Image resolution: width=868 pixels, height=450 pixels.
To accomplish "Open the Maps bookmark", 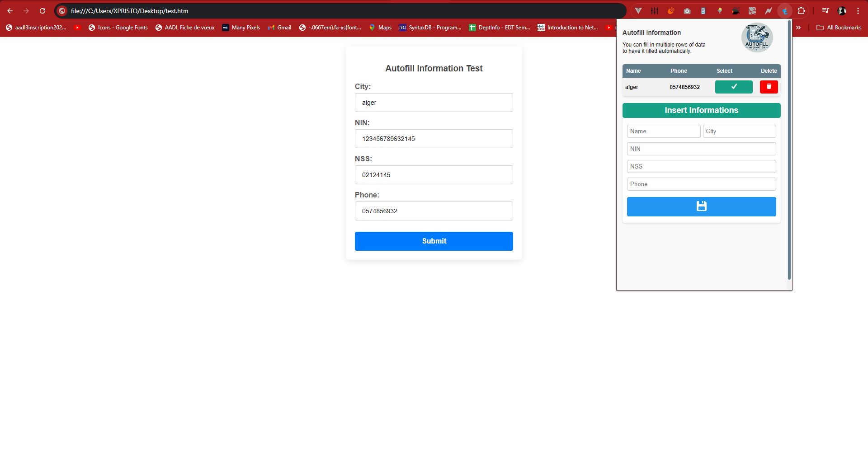I will [x=380, y=28].
